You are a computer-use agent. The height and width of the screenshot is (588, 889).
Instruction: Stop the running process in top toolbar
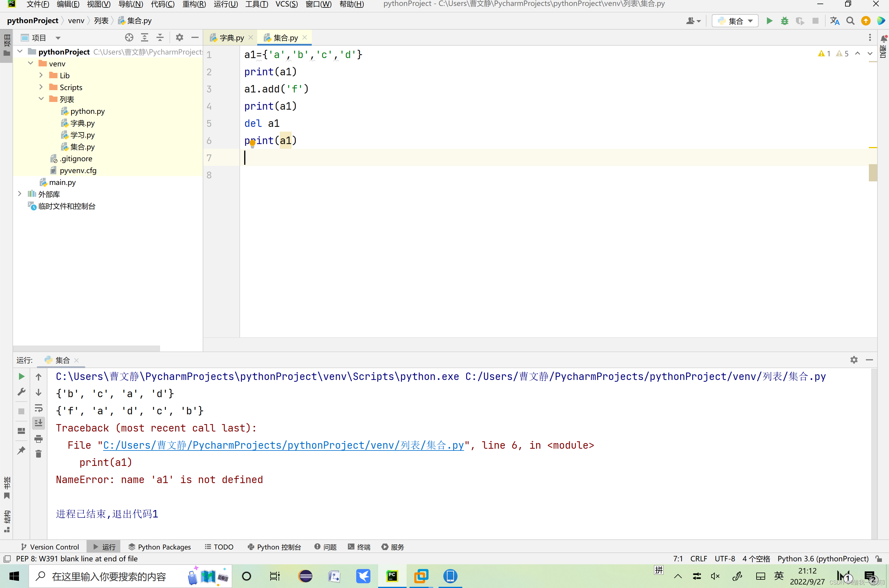click(x=815, y=21)
